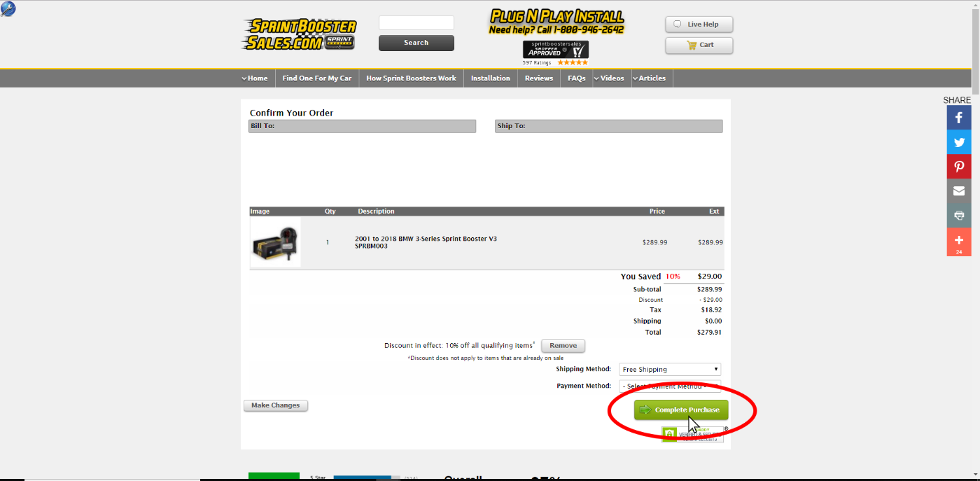This screenshot has width=980, height=481.
Task: Open the Payment Method dropdown
Action: click(670, 386)
